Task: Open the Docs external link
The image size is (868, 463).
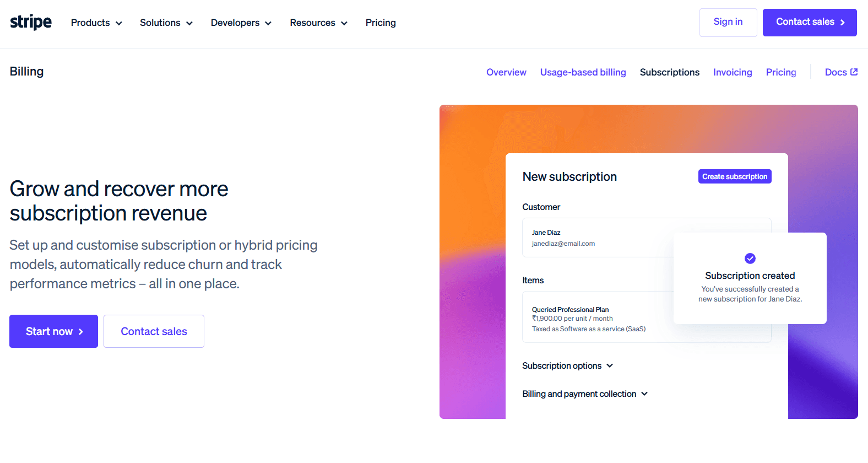Action: click(841, 72)
